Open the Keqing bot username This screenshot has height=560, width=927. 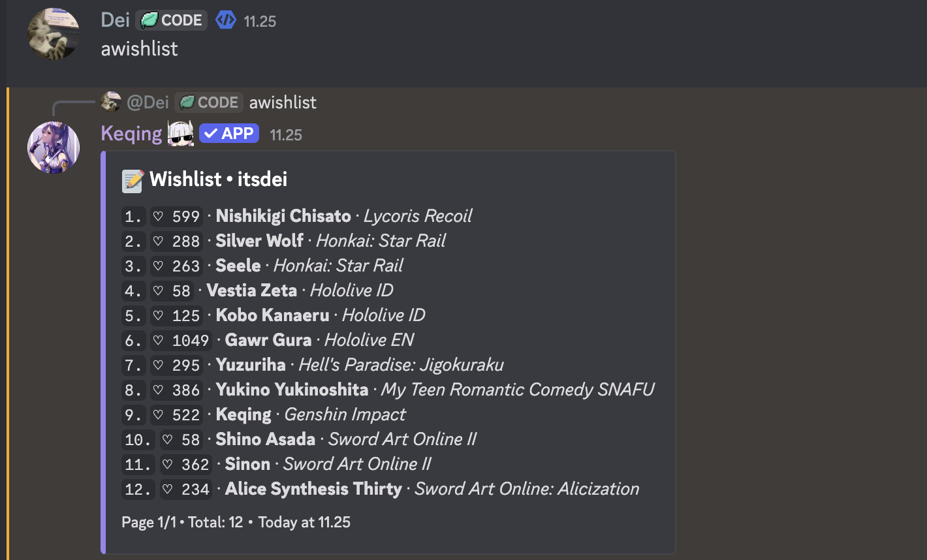coord(132,134)
